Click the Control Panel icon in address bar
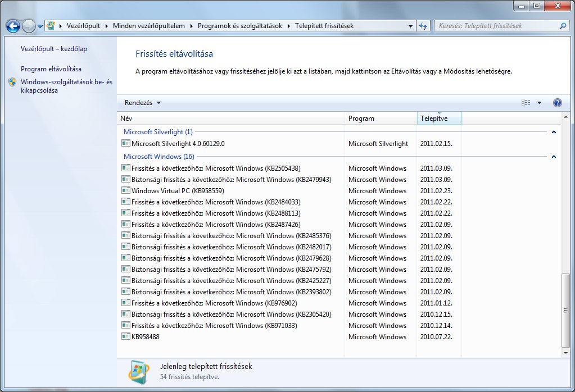Image resolution: width=575 pixels, height=392 pixels. click(x=51, y=26)
